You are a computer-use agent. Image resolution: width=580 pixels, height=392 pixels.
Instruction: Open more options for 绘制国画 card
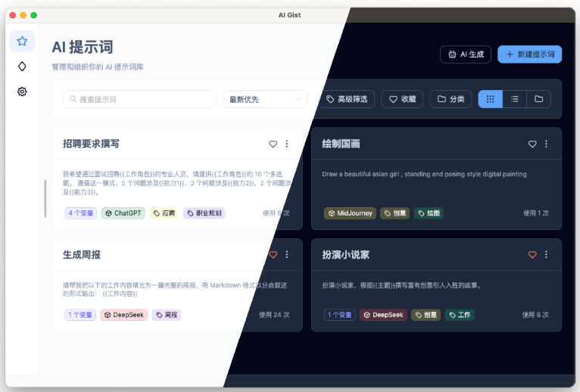point(547,144)
